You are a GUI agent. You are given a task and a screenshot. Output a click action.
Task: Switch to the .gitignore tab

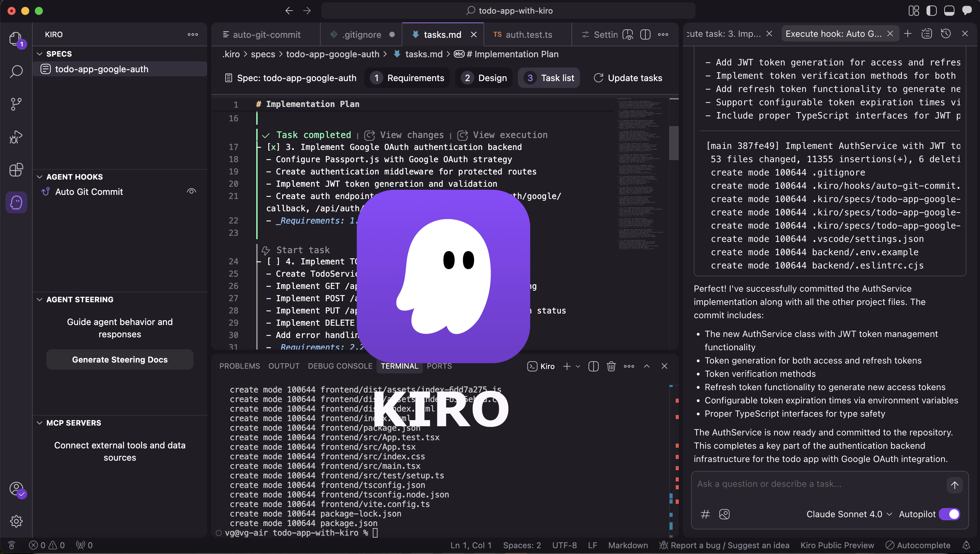coord(361,35)
